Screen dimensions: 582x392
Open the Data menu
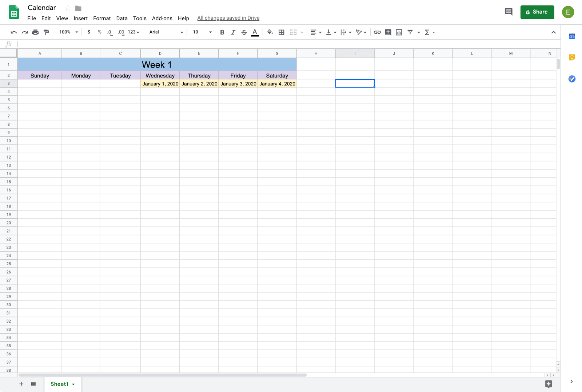coord(122,18)
